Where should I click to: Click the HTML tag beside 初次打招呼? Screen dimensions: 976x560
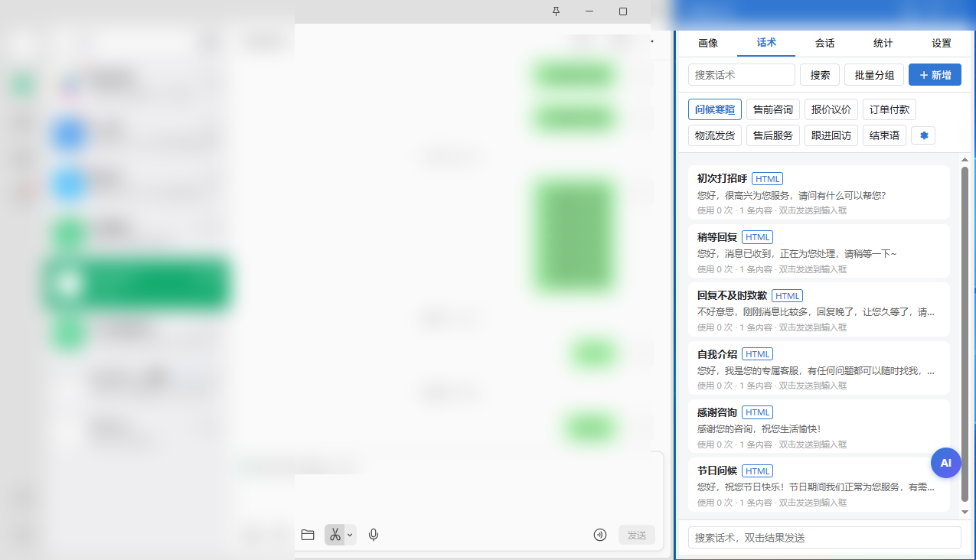767,179
